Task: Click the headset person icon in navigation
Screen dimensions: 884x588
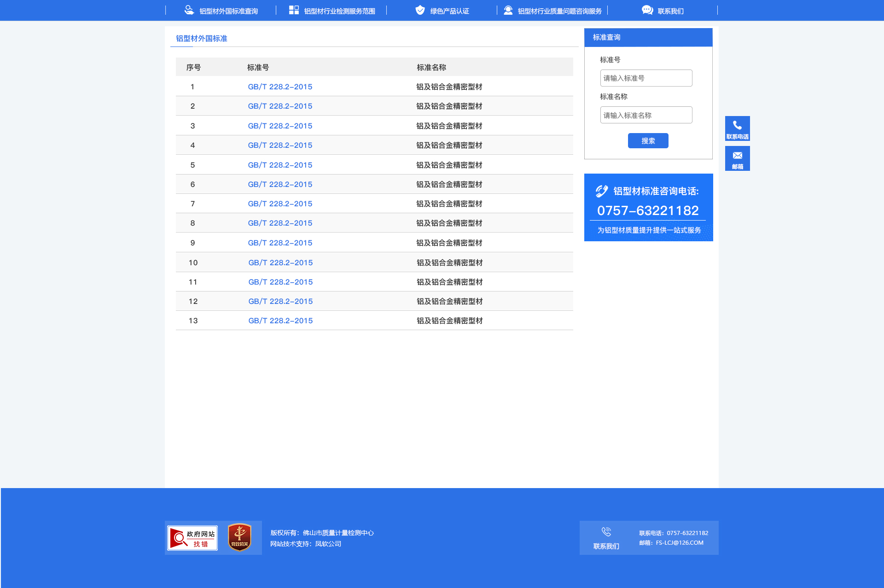Action: (x=508, y=10)
